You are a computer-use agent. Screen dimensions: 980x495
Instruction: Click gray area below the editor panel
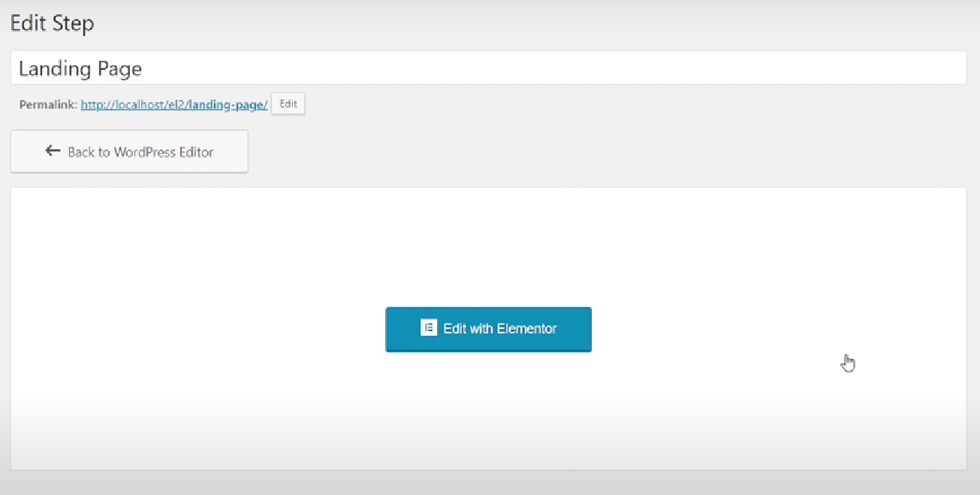point(488,483)
